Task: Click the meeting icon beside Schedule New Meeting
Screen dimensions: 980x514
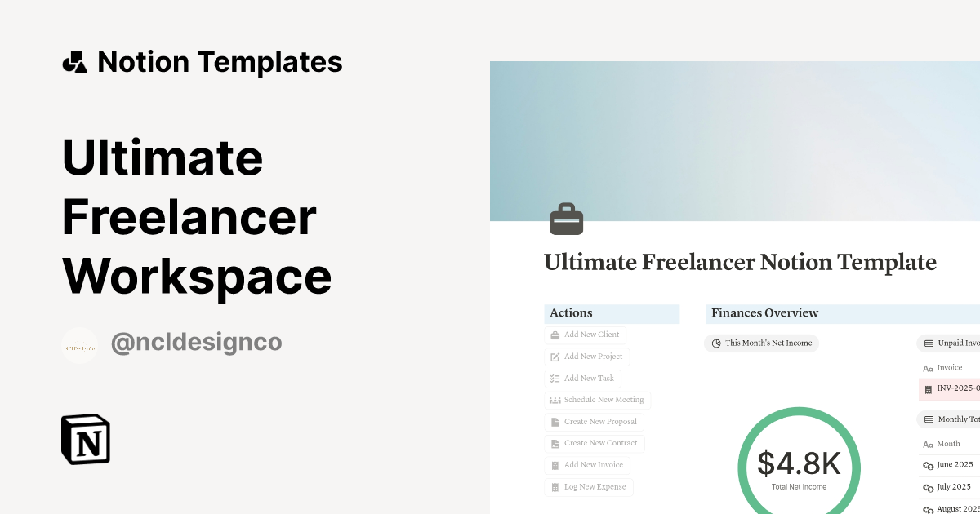Action: [x=554, y=400]
